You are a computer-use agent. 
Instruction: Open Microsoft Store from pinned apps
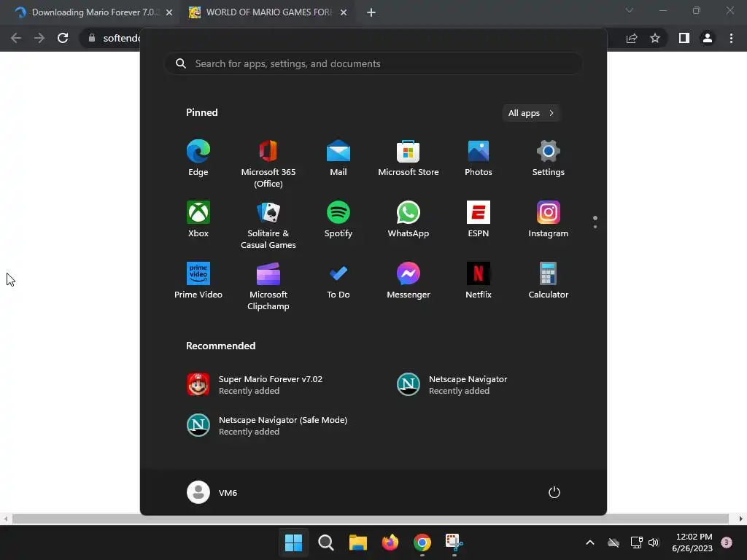click(409, 158)
